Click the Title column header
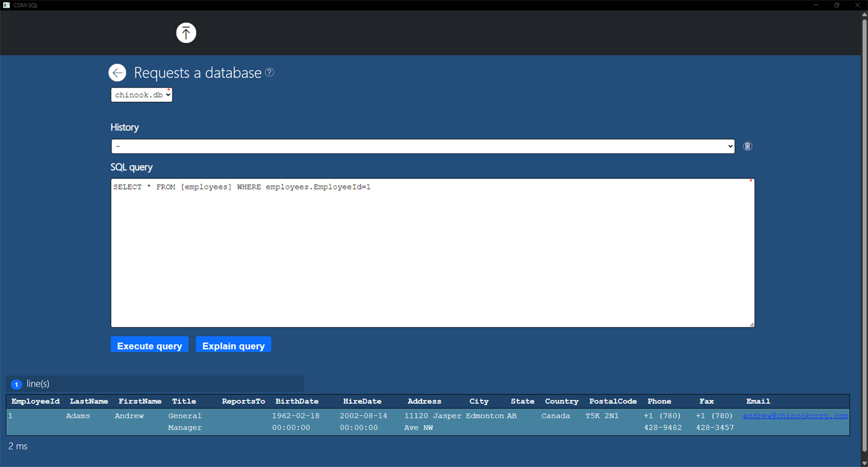This screenshot has width=868, height=467. [184, 401]
